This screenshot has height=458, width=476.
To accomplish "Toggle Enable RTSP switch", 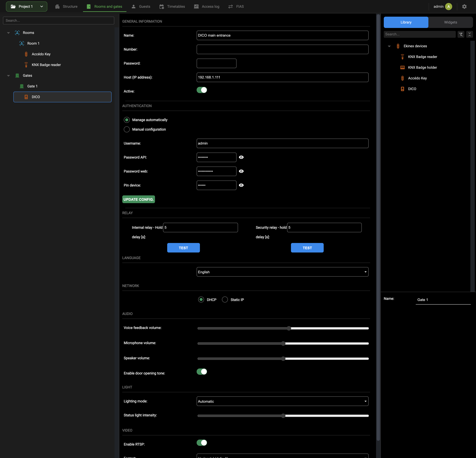I will [x=202, y=443].
